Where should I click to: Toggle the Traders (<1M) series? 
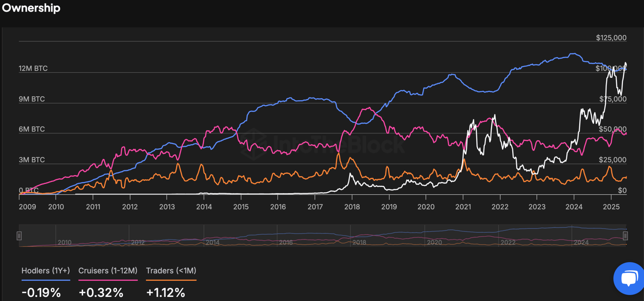(x=171, y=271)
